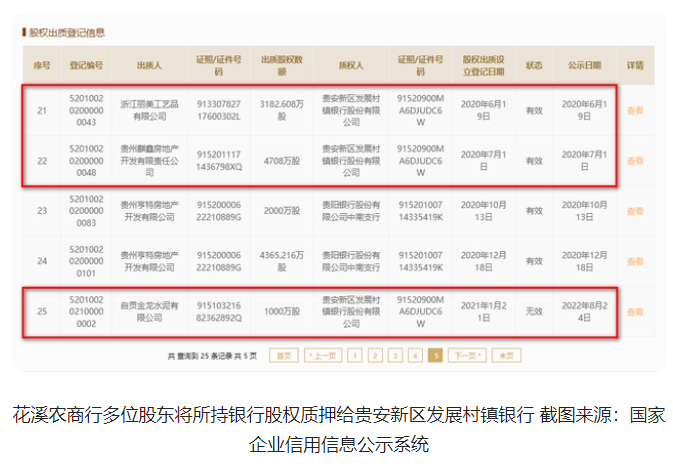Screen dimensions: 673x474
Task: Click the 出质人 column header
Action: point(149,65)
